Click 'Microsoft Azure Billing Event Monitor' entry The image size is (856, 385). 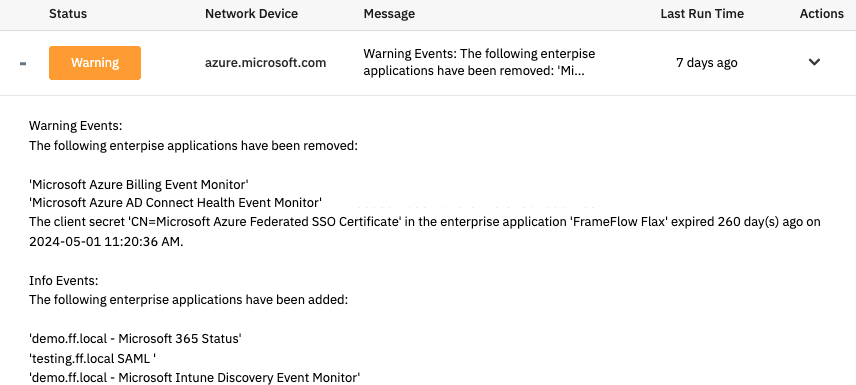139,183
